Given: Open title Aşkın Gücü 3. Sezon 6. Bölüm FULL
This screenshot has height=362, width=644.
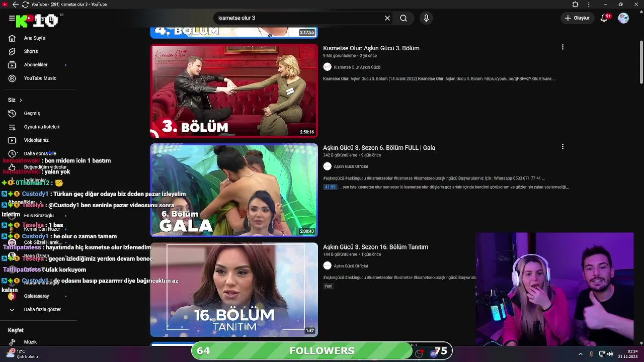Looking at the screenshot, I should [x=379, y=148].
